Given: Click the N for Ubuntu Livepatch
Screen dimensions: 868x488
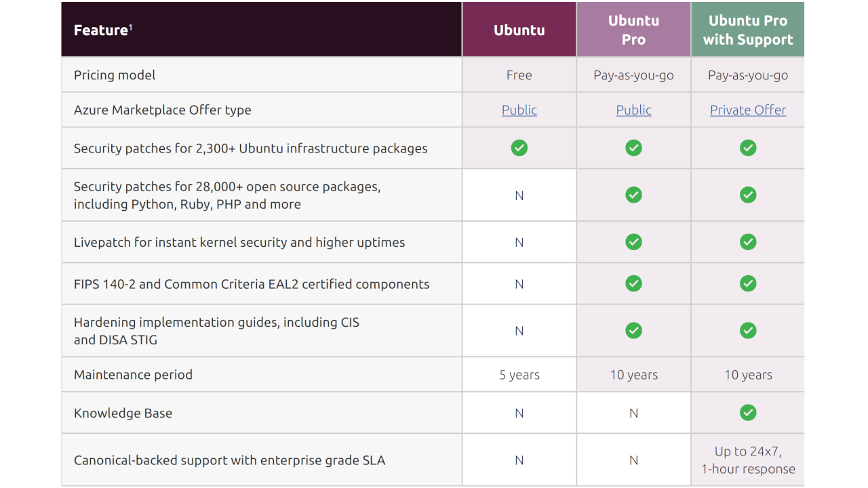Looking at the screenshot, I should (519, 242).
